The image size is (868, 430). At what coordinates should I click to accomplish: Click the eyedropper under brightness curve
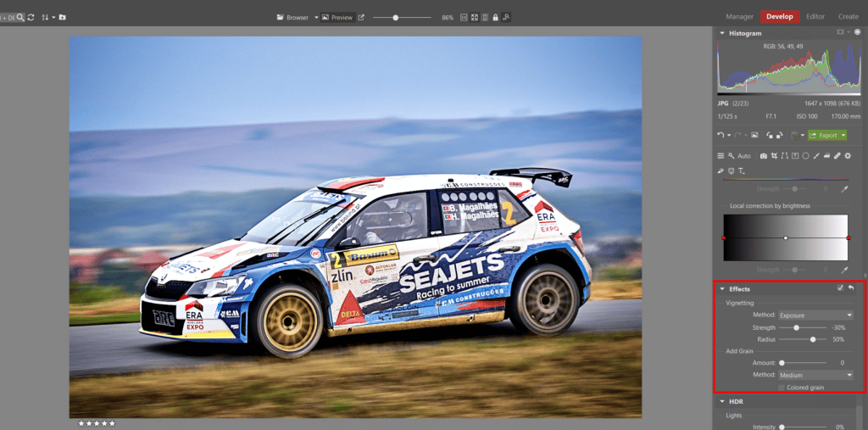pos(847,270)
